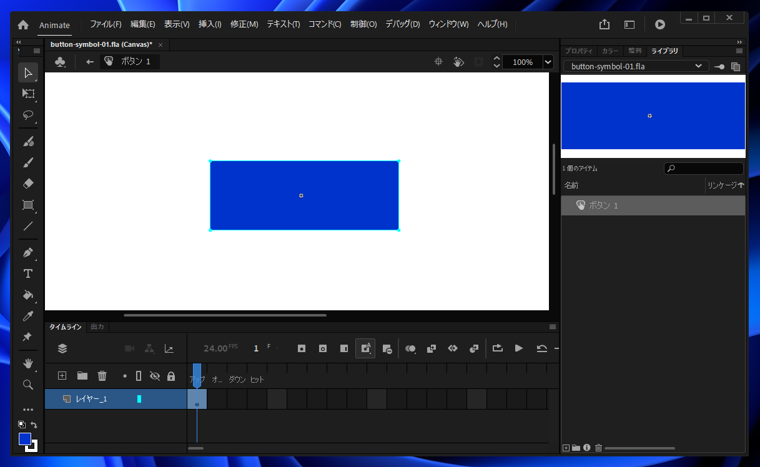Image resolution: width=760 pixels, height=467 pixels.
Task: Toggle Onion Skin in timeline
Action: tap(410, 348)
